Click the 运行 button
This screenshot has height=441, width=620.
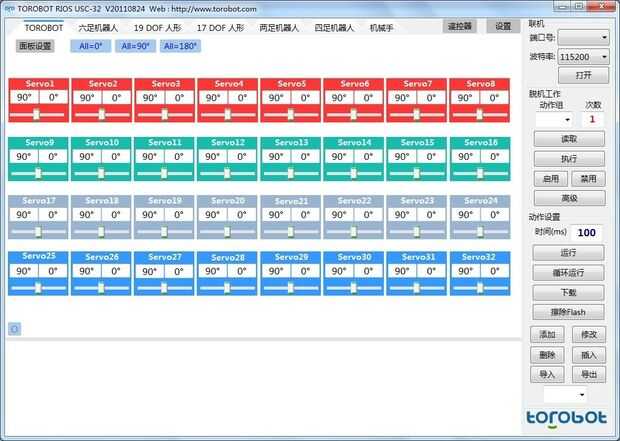point(569,253)
